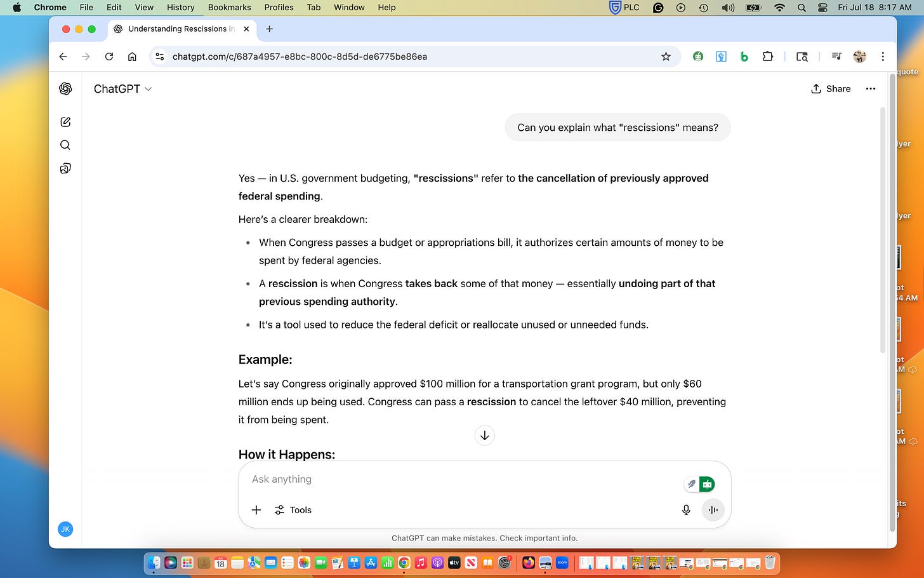Open Control Center toggles in the menu bar
This screenshot has width=924, height=578.
822,8
